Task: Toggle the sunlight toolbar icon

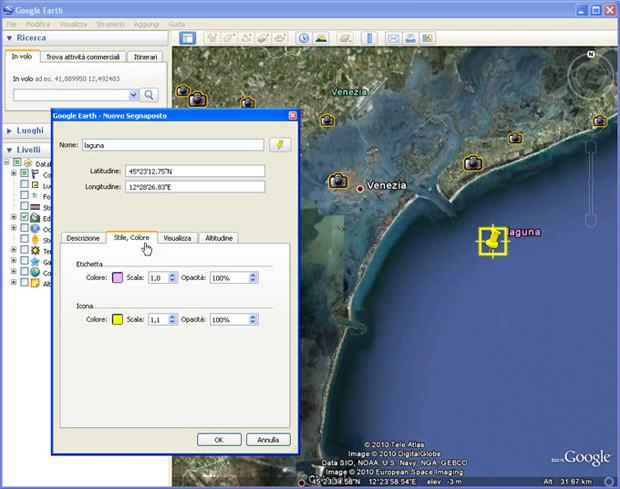Action: (x=321, y=38)
